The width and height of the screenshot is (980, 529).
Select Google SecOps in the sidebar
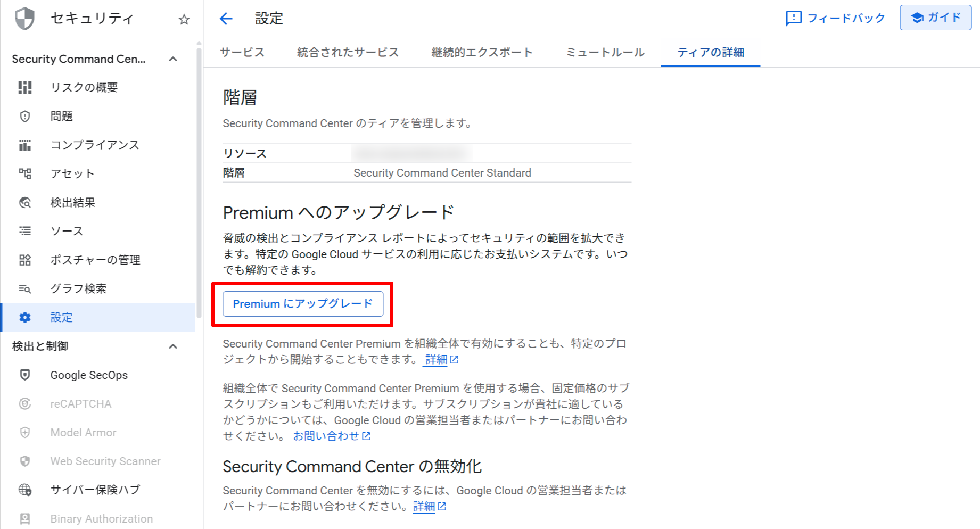[x=89, y=375]
